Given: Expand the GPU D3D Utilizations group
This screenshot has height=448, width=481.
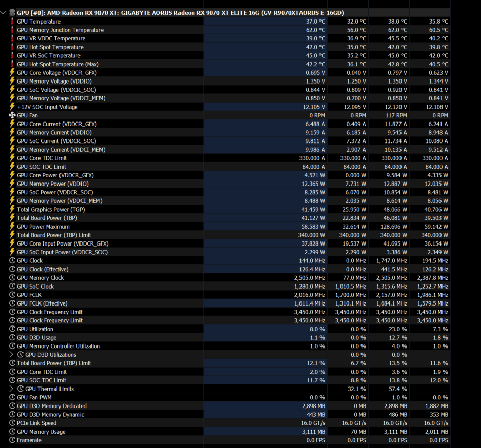Looking at the screenshot, I should [x=11, y=355].
